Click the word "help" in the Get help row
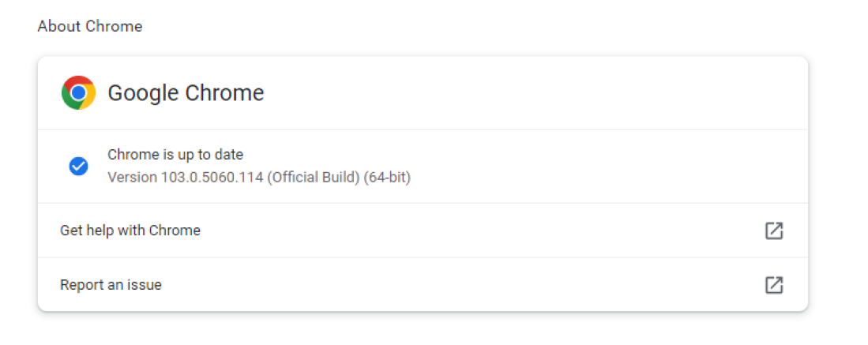The image size is (868, 345). click(x=102, y=231)
